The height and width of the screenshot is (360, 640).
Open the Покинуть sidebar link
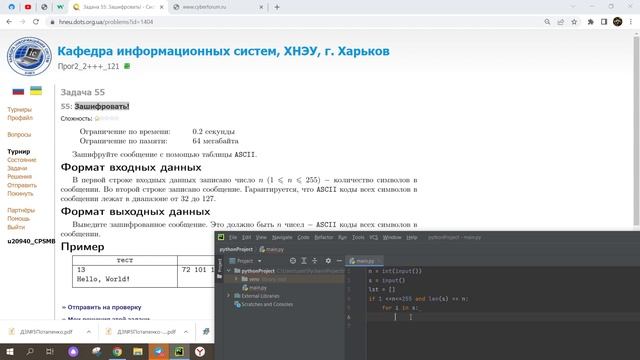pos(20,193)
